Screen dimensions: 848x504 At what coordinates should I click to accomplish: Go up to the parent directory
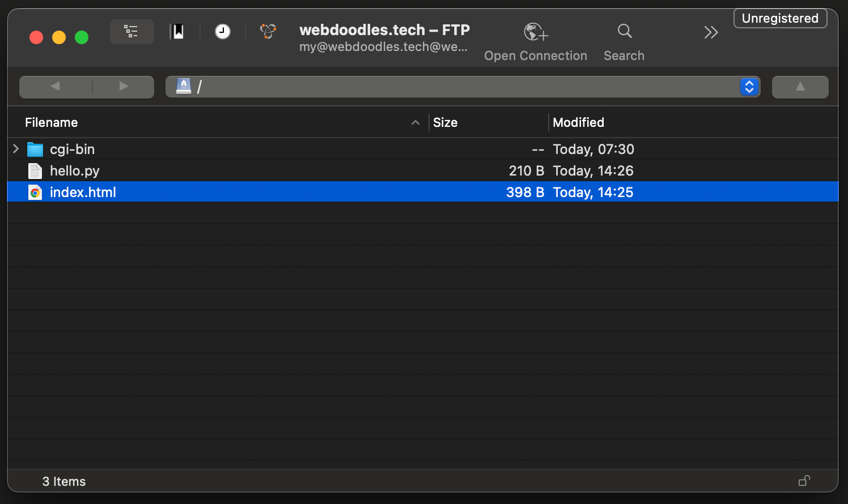pos(800,87)
